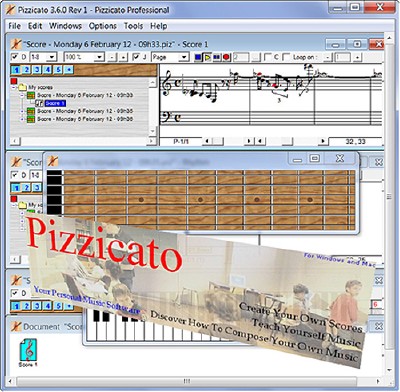The height and width of the screenshot is (392, 400).
Task: Toggle the J checkbox next to Page
Action: coord(136,57)
